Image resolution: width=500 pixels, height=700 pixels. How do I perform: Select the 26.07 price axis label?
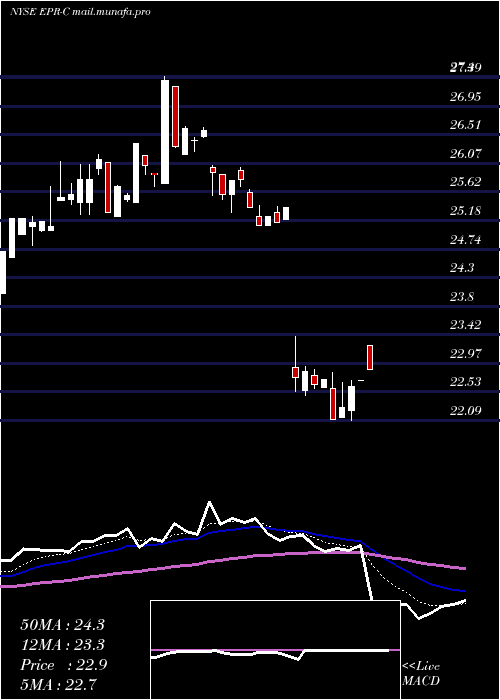pos(466,154)
